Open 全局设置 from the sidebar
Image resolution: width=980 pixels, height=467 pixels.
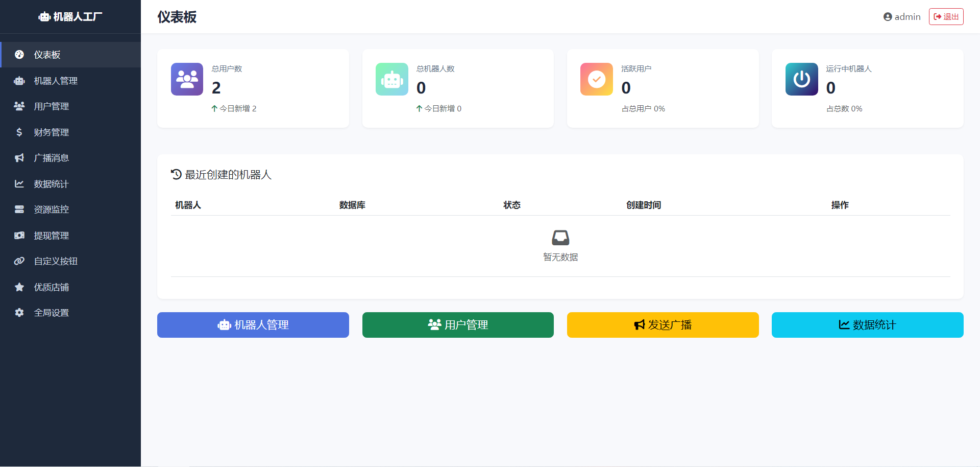tap(51, 313)
